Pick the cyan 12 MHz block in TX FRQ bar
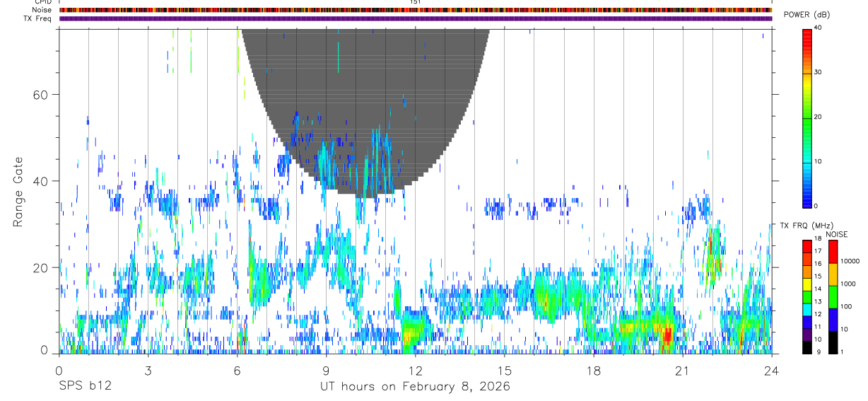This screenshot has height=401, width=868. 807,310
